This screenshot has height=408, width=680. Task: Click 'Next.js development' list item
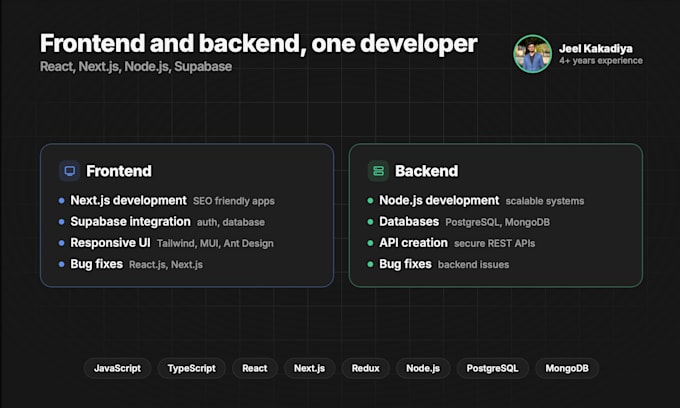[x=128, y=200]
